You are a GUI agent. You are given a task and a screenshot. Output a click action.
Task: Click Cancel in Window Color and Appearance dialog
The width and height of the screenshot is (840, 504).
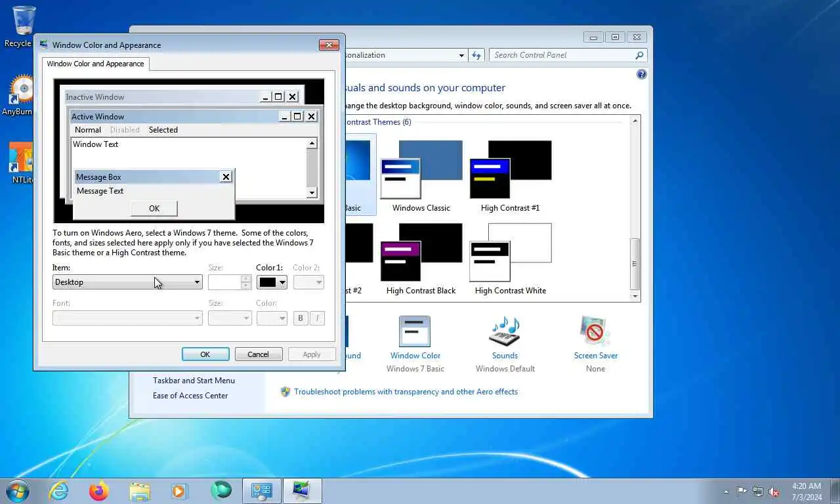pos(259,354)
